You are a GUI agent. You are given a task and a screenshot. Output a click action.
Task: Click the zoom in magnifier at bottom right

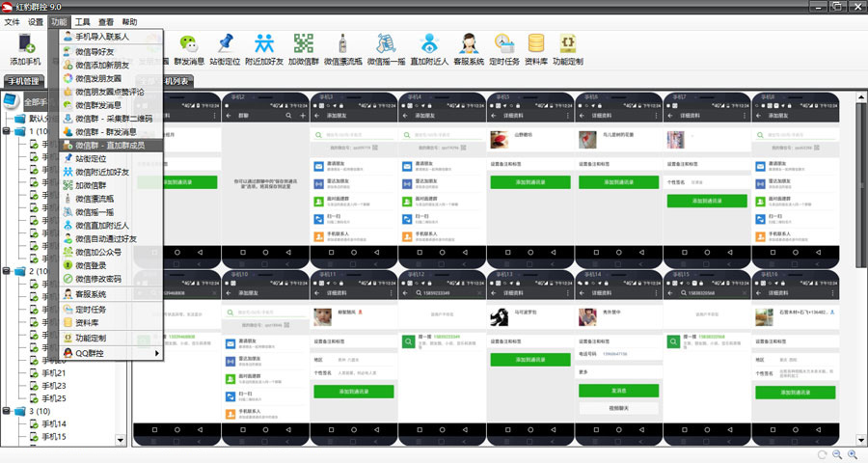coord(853,454)
